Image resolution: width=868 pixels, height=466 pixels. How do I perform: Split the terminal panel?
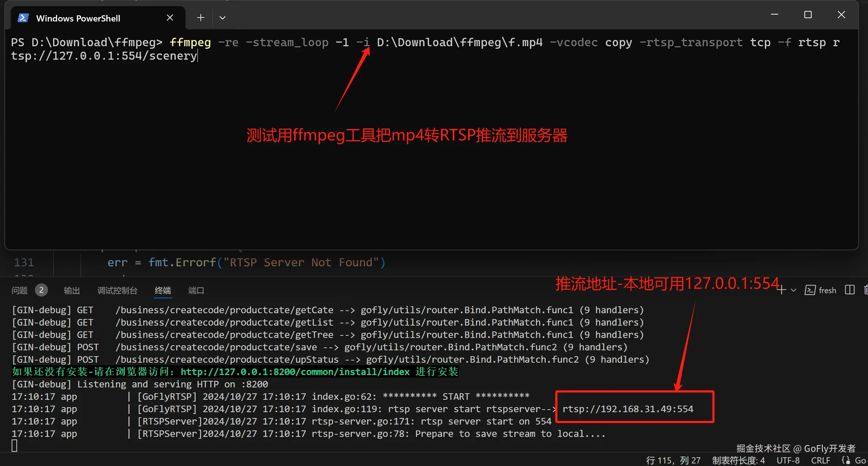point(850,290)
